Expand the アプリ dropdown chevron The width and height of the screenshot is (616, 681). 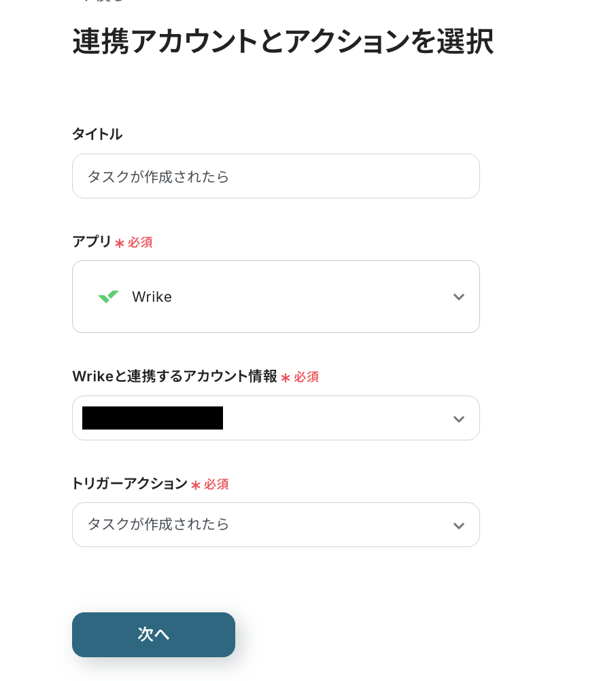coord(459,297)
